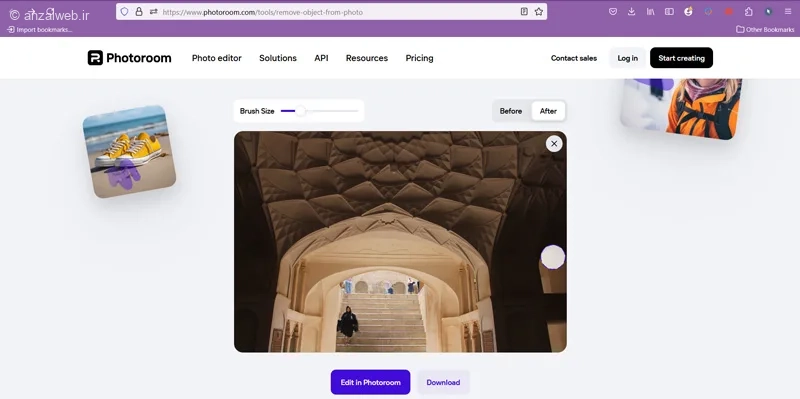Viewport: 800px width, 399px height.
Task: Open the account avatar icon in toolbar
Action: pos(688,11)
